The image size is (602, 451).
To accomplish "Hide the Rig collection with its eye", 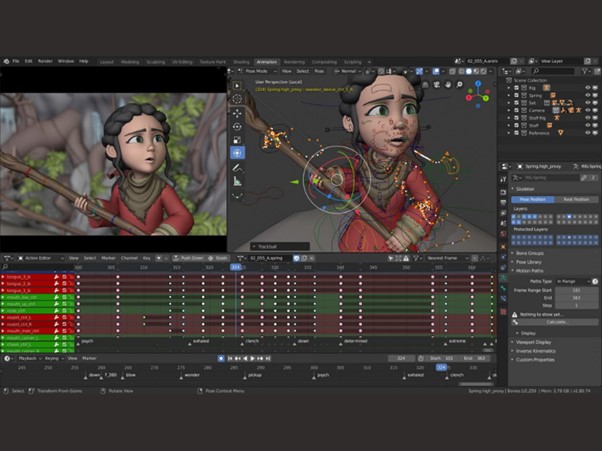I will pyautogui.click(x=587, y=88).
